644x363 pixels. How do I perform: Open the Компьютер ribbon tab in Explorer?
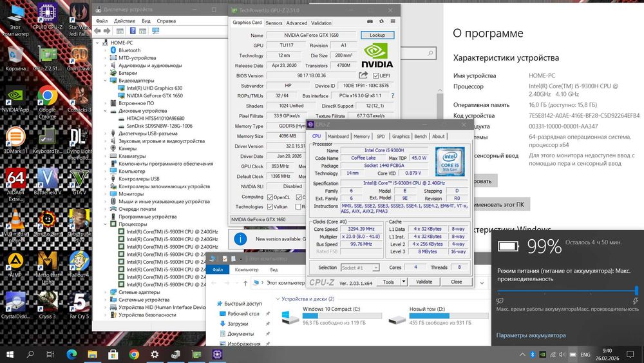pyautogui.click(x=247, y=270)
